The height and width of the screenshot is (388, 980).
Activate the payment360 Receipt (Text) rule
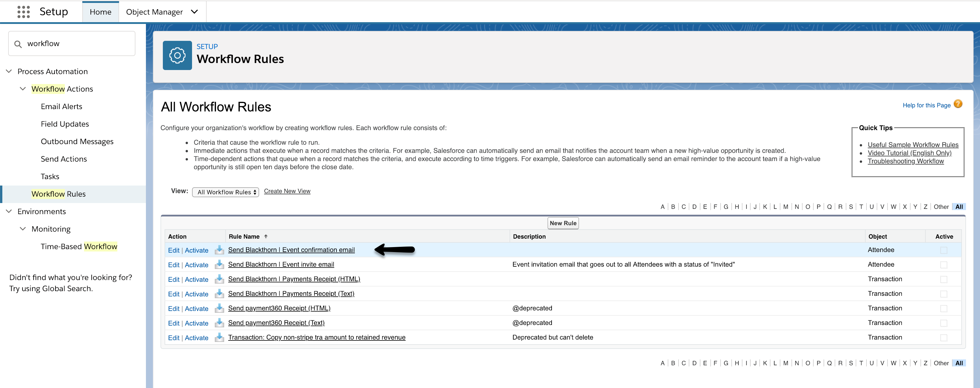pyautogui.click(x=196, y=323)
